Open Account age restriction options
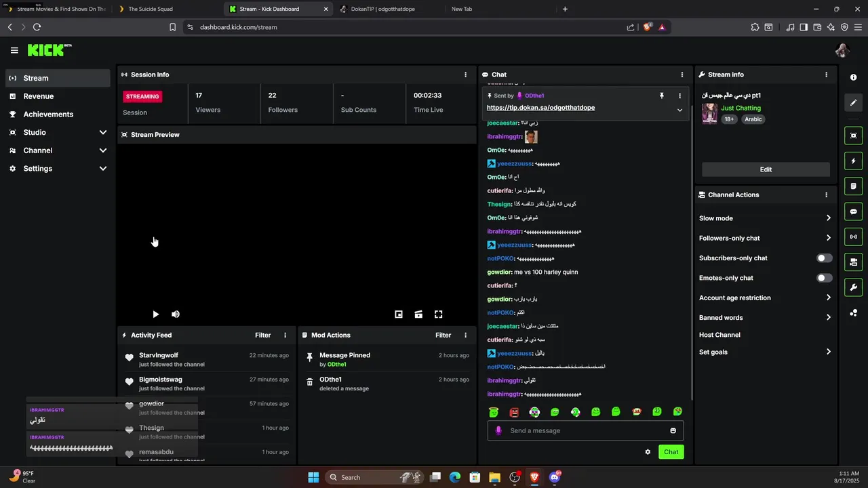The image size is (868, 488). pos(765,298)
